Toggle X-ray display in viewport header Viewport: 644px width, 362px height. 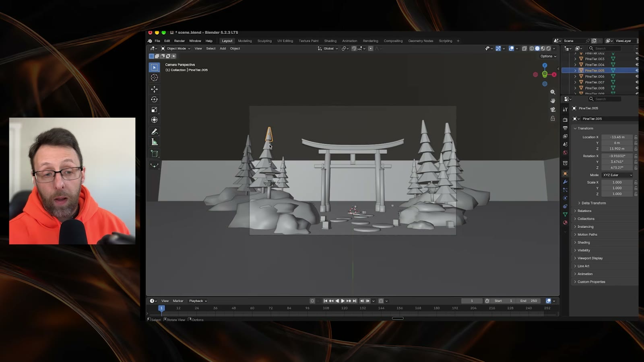[524, 48]
